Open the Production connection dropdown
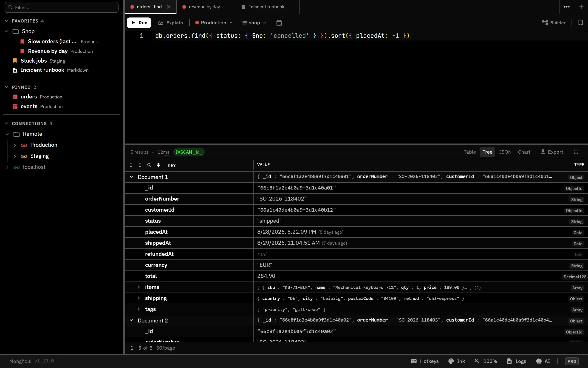This screenshot has width=588, height=368. point(214,23)
